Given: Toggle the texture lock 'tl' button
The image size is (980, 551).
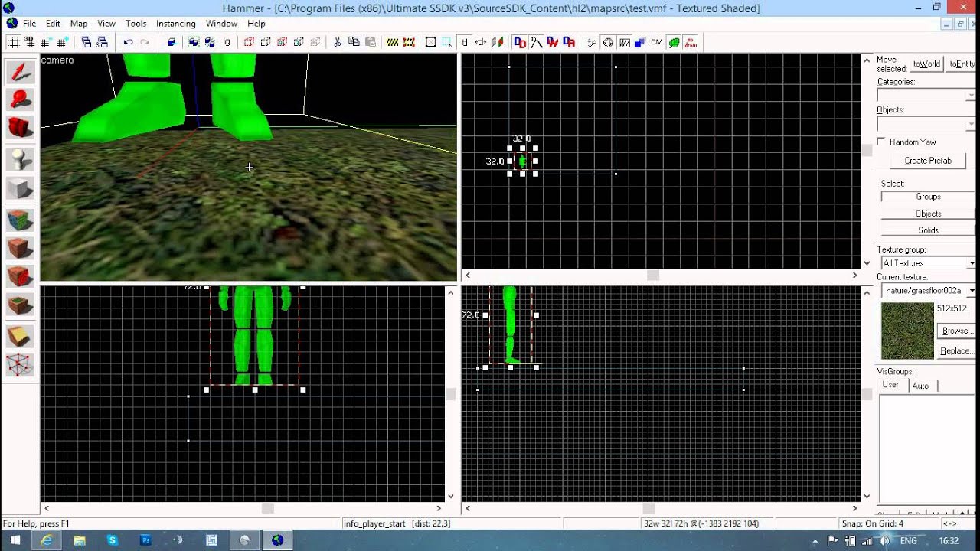Looking at the screenshot, I should pyautogui.click(x=464, y=42).
